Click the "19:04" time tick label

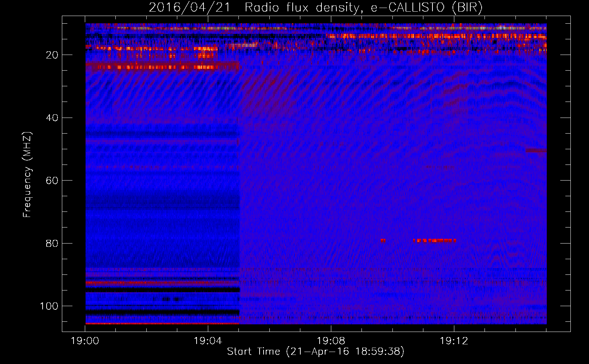(208, 341)
